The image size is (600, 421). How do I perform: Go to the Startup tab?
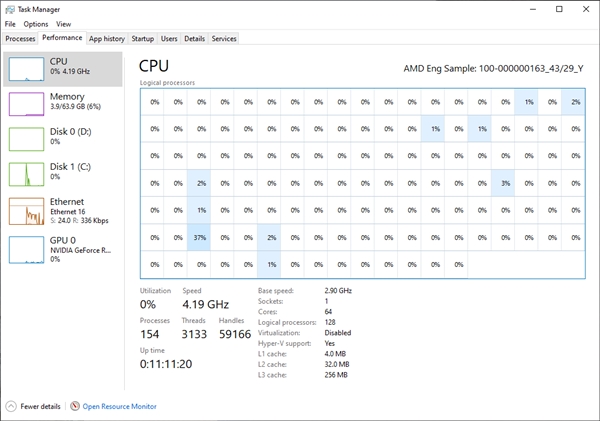point(143,39)
